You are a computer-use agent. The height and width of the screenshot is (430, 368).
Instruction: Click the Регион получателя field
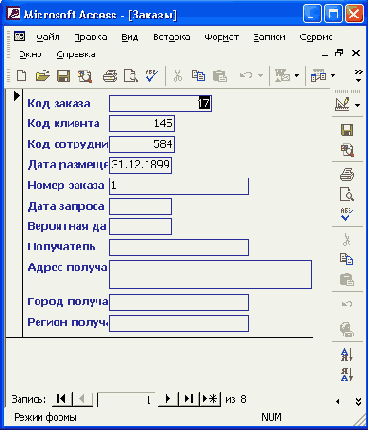pyautogui.click(x=179, y=323)
